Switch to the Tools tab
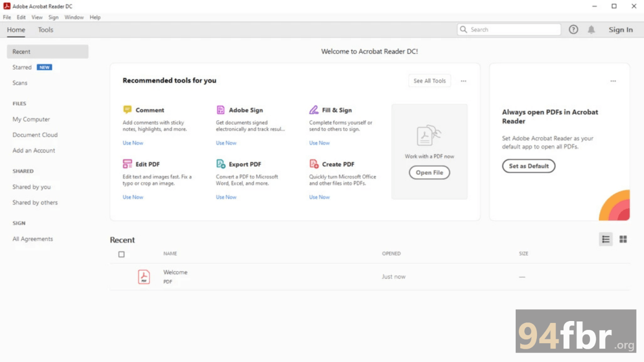The height and width of the screenshot is (362, 644). pyautogui.click(x=46, y=30)
